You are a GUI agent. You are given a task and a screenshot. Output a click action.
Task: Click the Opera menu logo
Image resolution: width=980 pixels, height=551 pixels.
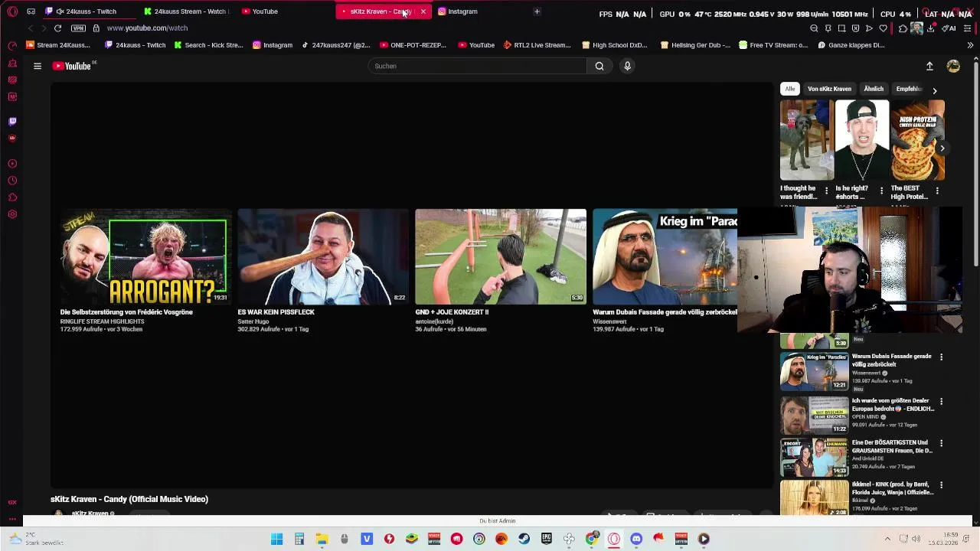(x=12, y=11)
